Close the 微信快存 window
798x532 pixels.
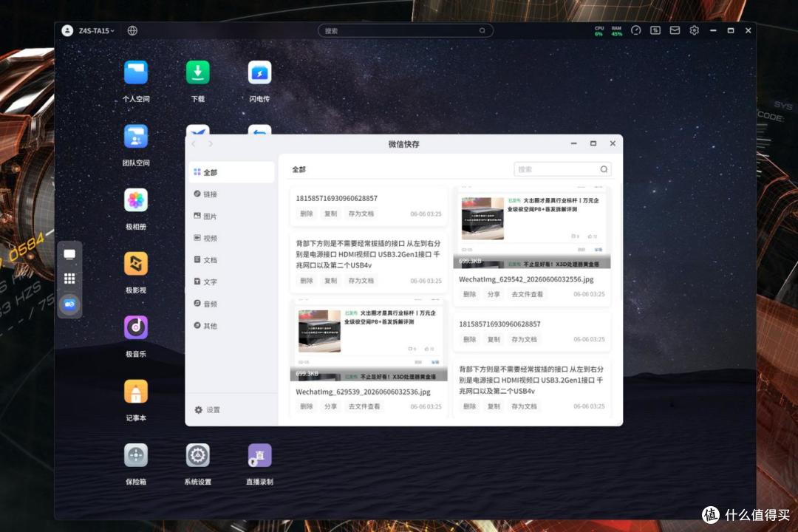point(613,143)
